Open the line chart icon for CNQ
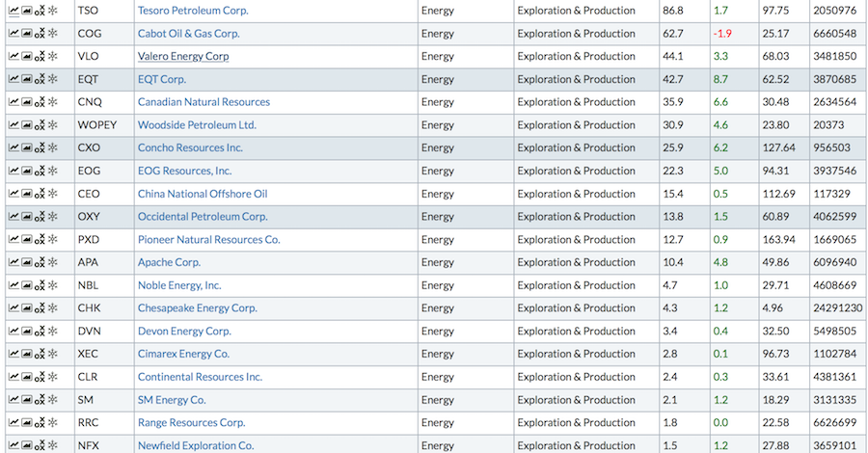868x453 pixels. point(14,102)
